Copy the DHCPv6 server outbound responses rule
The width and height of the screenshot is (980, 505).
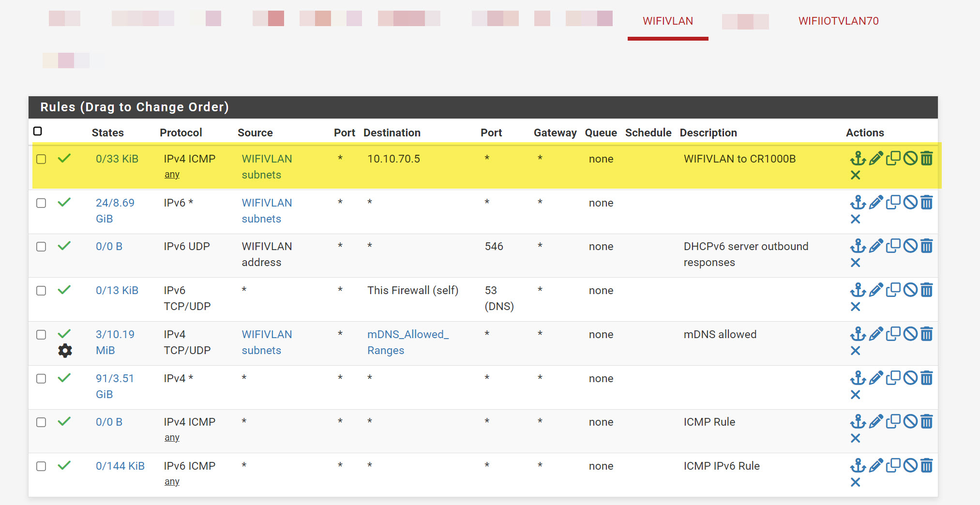893,246
